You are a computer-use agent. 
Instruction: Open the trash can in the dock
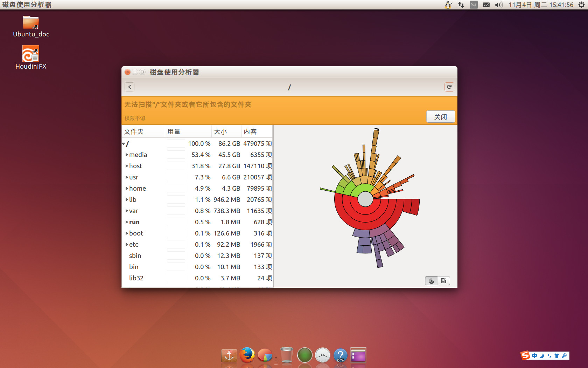tap(287, 355)
